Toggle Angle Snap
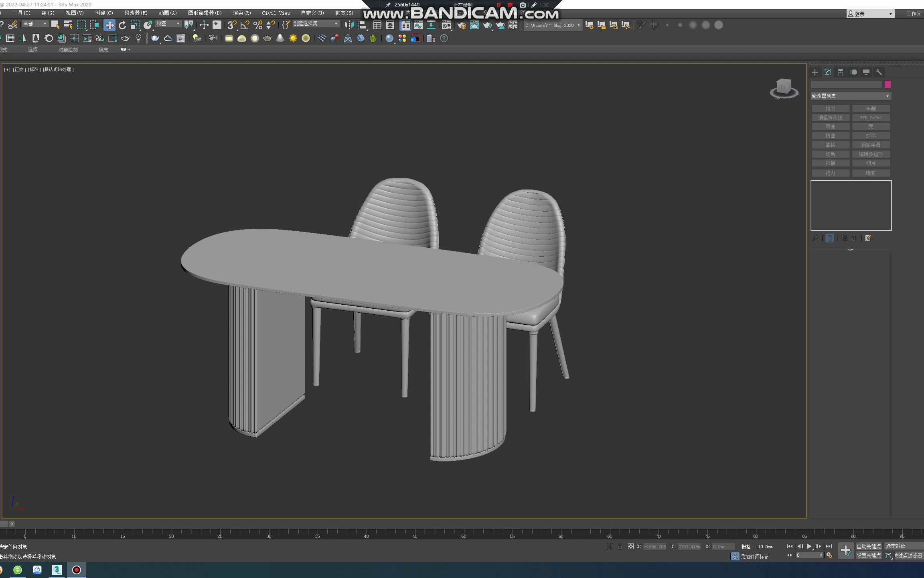This screenshot has width=924, height=578. (245, 25)
